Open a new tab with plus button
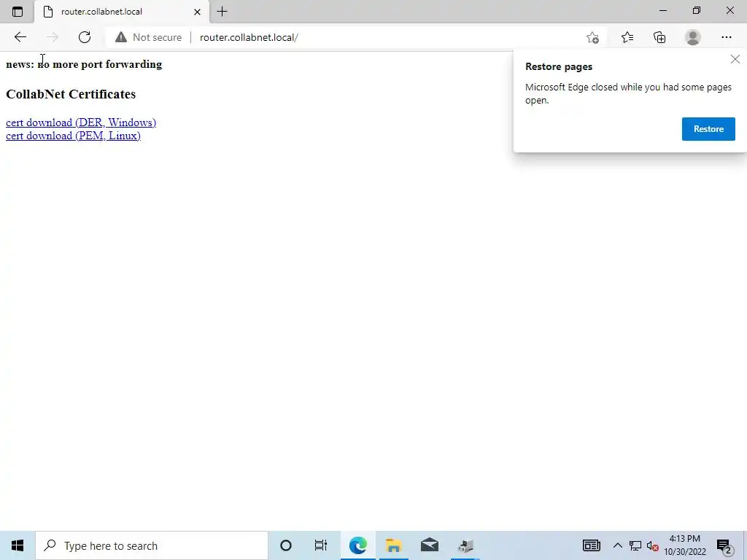Viewport: 747px width, 560px height. pos(222,12)
